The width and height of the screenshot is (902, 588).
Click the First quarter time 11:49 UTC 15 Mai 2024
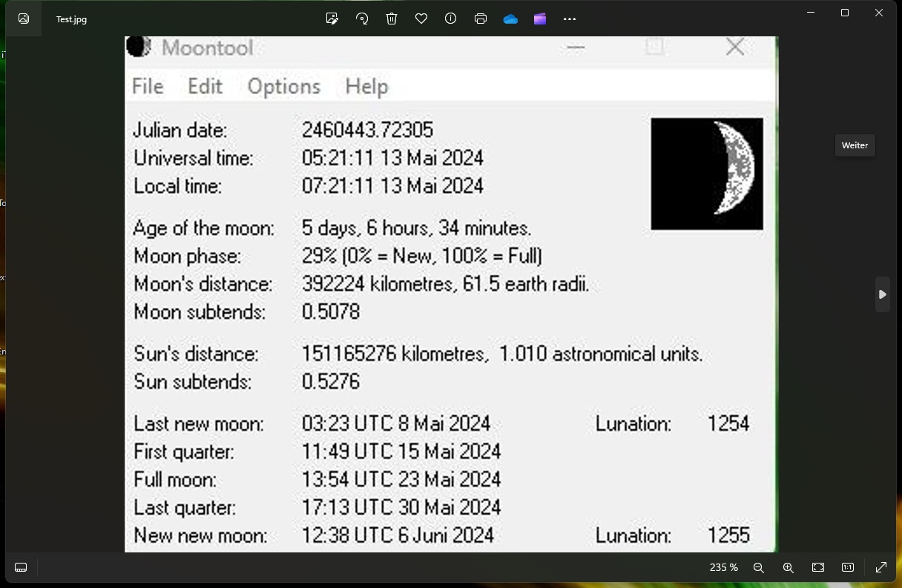coord(401,451)
